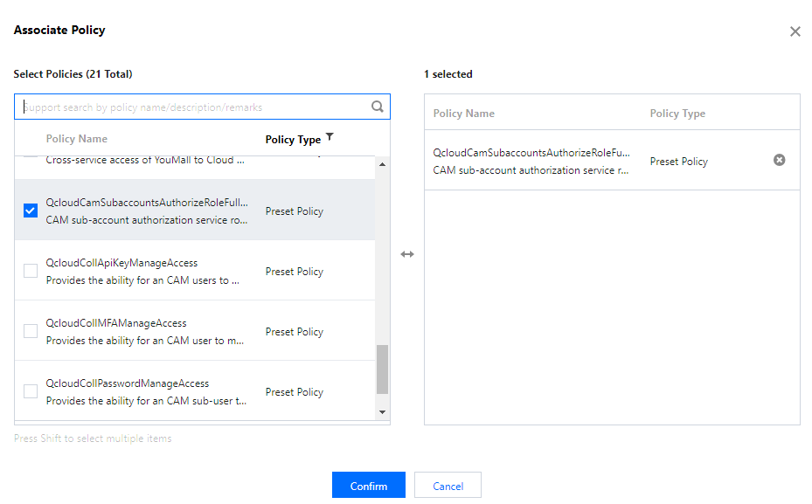
Task: Remove the selected policy with the x icon
Action: 780,160
